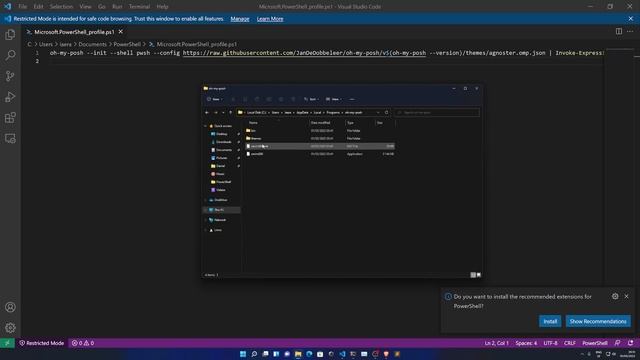Viewport: 640px width, 360px height.
Task: Dismiss the Restricted Mode banner
Action: (631, 19)
